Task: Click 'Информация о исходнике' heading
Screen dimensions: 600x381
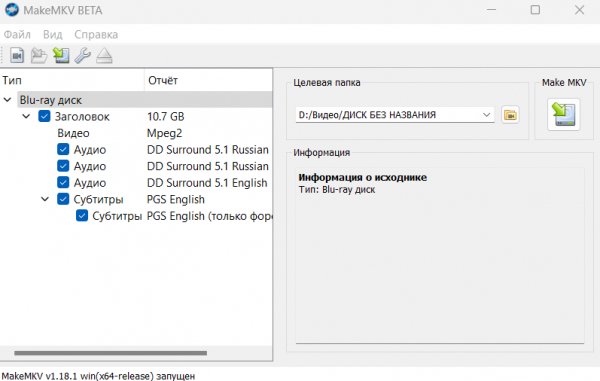Action: (x=362, y=177)
